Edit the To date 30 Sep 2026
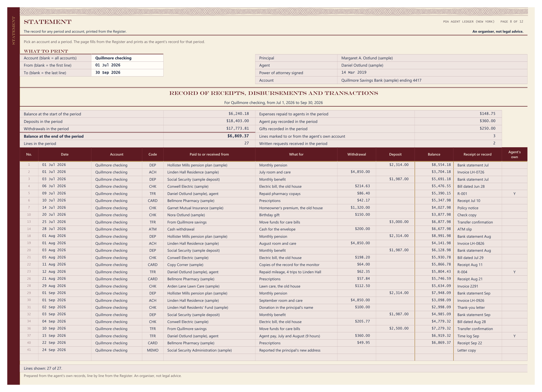Viewport: 542px width, 392px height. [x=127, y=73]
